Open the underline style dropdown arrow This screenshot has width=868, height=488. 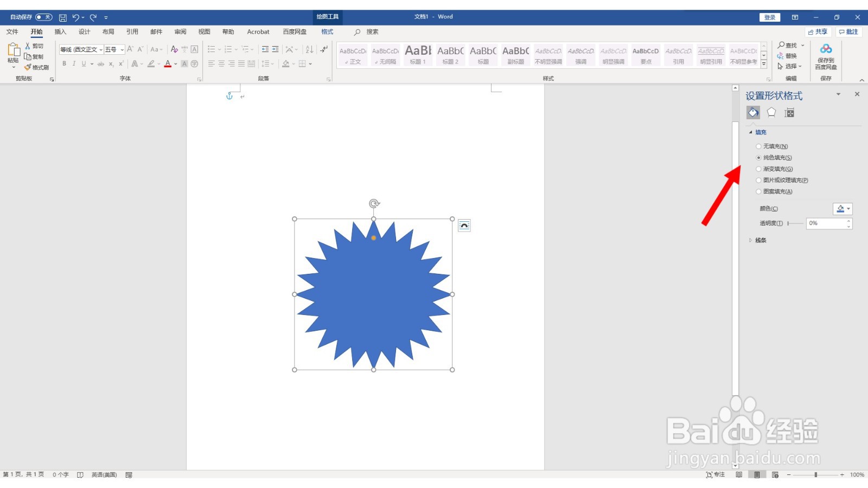(92, 64)
